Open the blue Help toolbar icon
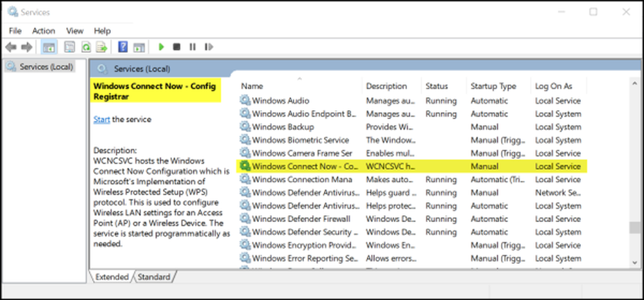Screen dimensions: 644x300 (123, 47)
